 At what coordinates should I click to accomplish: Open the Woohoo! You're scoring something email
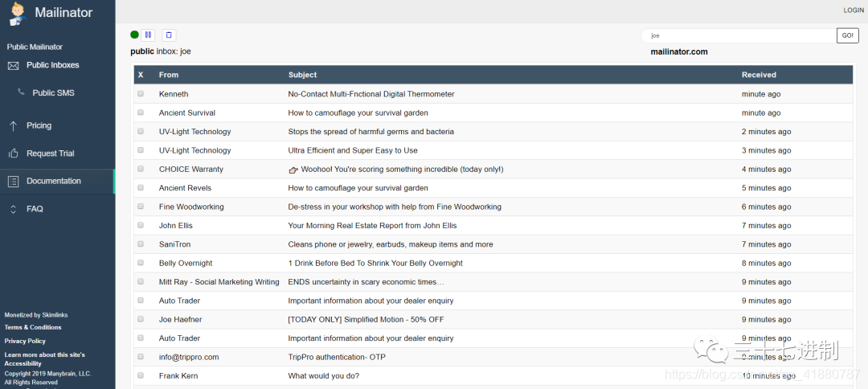click(x=396, y=170)
